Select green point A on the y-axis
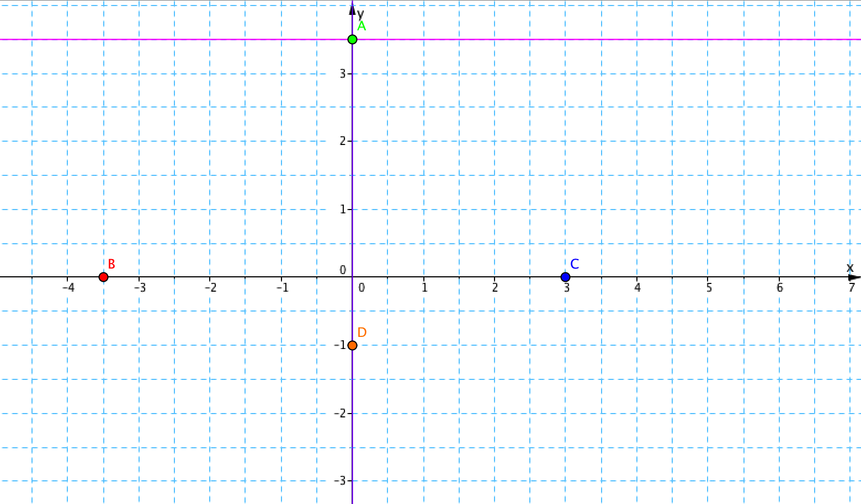Screen dimensions: 861x504 pyautogui.click(x=352, y=39)
